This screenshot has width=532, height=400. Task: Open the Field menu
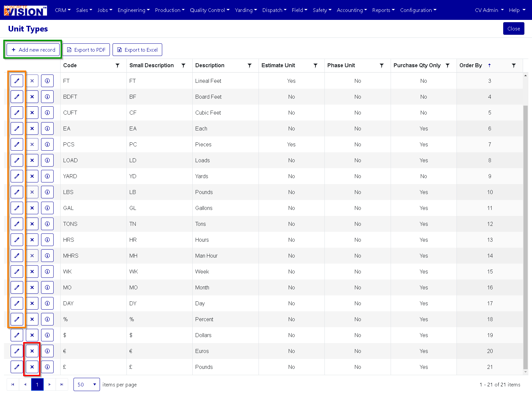click(x=300, y=10)
